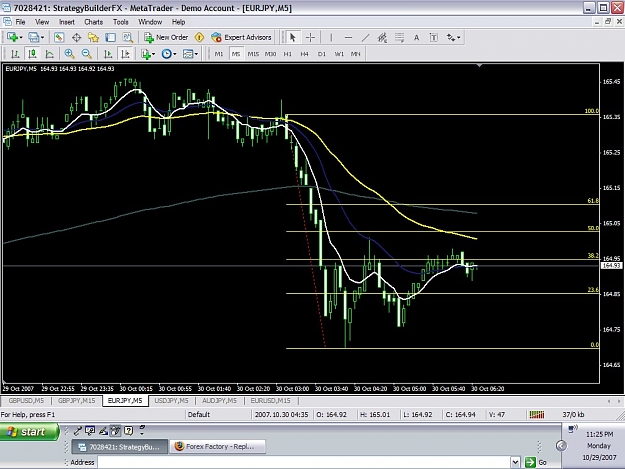The height and width of the screenshot is (469, 625).
Task: Expand the New Chart dropdown arrow
Action: 21,37
